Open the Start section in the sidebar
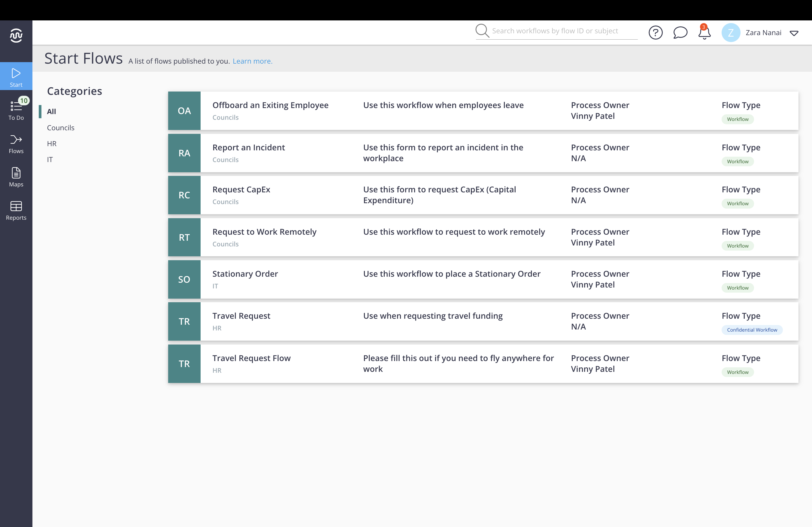The height and width of the screenshot is (527, 812). point(16,77)
